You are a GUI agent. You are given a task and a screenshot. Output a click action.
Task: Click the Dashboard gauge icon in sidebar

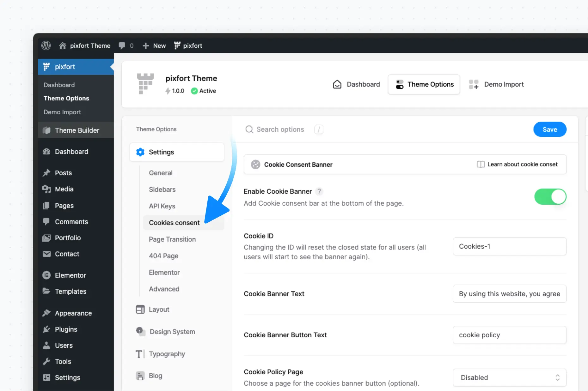tap(46, 152)
